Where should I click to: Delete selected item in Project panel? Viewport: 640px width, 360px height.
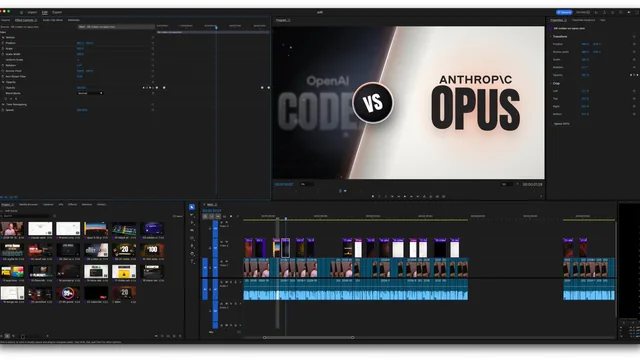(x=180, y=336)
